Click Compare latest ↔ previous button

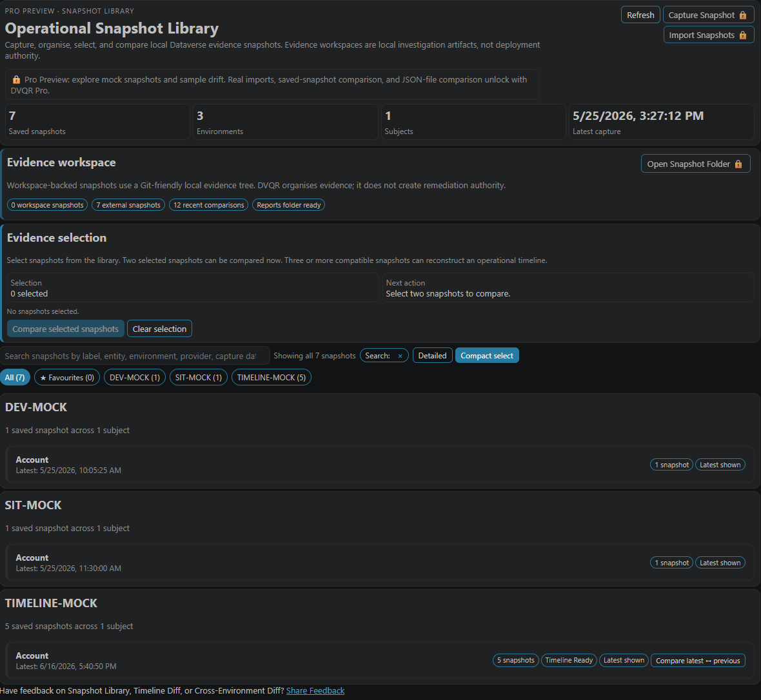[x=698, y=661]
